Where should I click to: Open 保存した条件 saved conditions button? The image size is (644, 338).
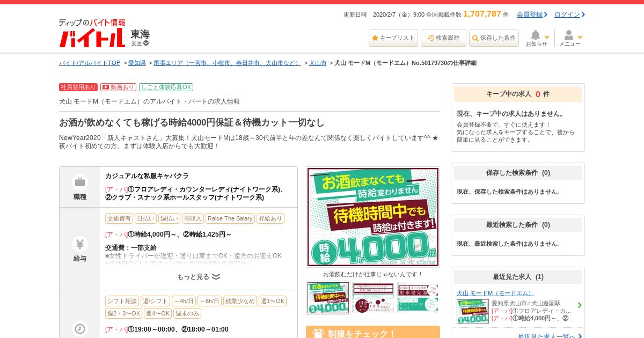coord(494,38)
